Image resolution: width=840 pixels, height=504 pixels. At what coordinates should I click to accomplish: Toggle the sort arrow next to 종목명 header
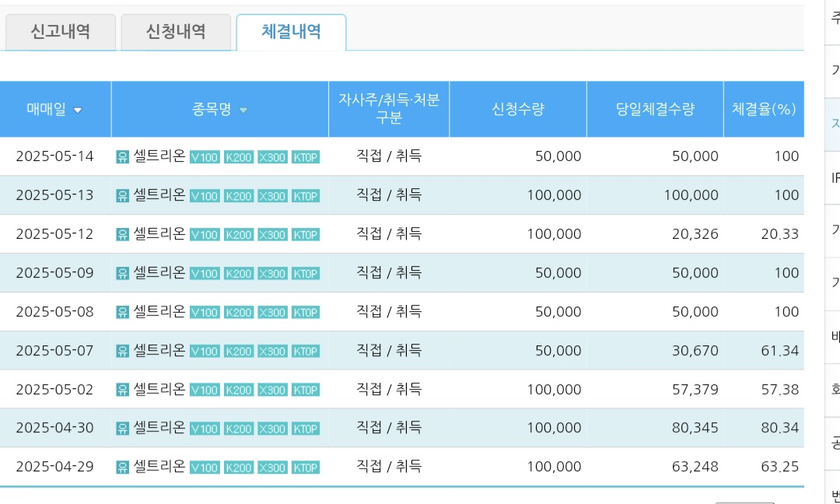[x=243, y=110]
